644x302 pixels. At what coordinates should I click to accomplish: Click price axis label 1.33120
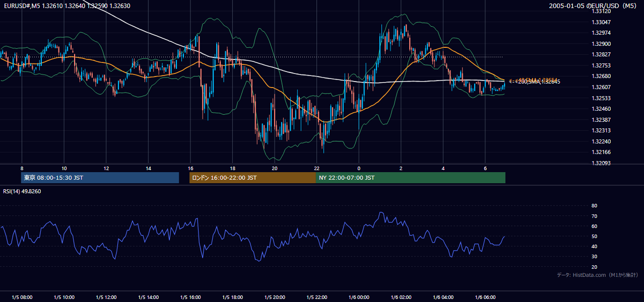[x=601, y=11]
